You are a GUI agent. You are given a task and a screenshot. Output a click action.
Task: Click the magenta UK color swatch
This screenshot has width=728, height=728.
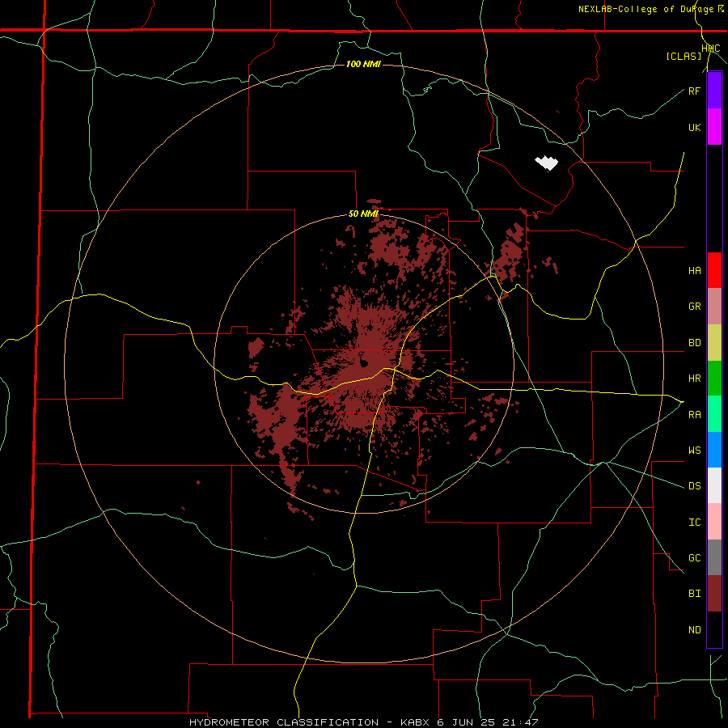coord(714,127)
